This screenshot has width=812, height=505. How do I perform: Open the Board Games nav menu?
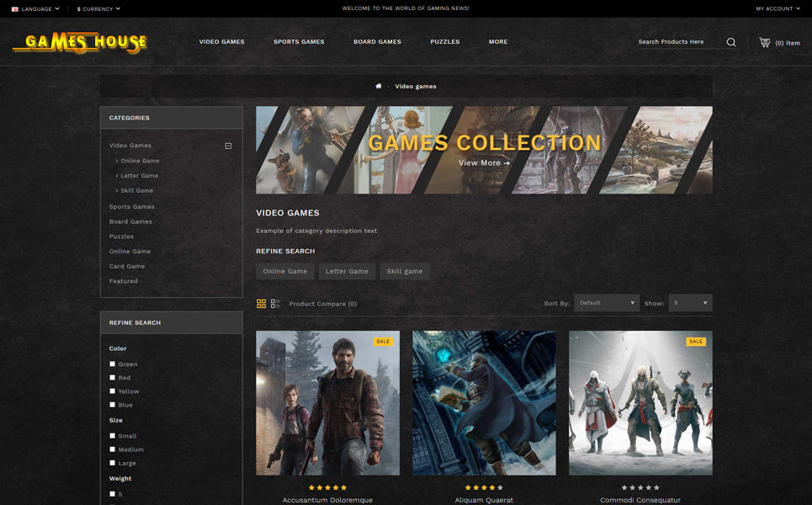(x=377, y=42)
